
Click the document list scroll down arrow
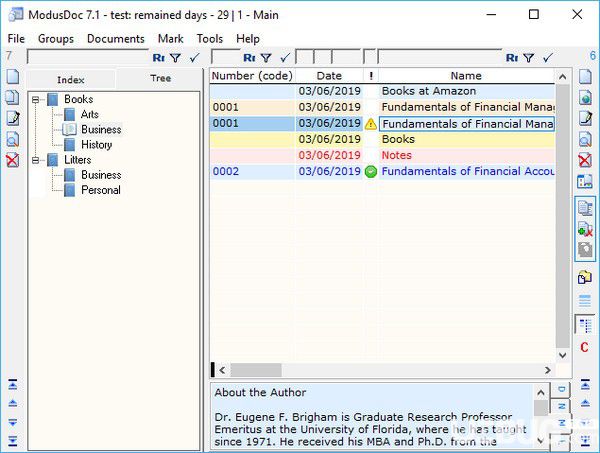click(562, 355)
